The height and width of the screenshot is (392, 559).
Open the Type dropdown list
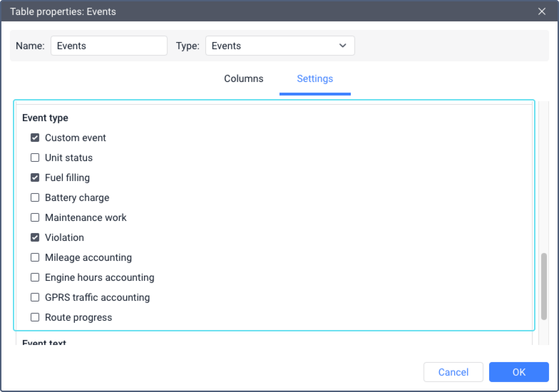279,46
